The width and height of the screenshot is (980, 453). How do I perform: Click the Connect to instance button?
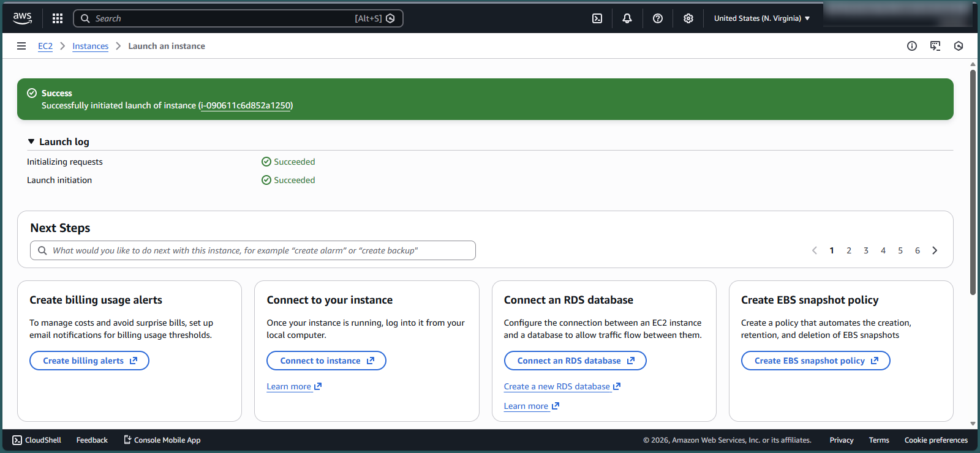click(x=326, y=361)
